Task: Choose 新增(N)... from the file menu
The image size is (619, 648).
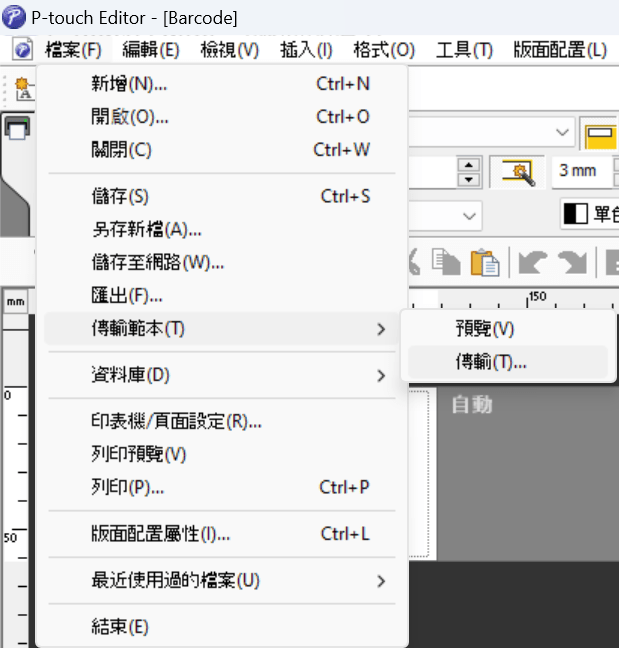Action: (221, 84)
